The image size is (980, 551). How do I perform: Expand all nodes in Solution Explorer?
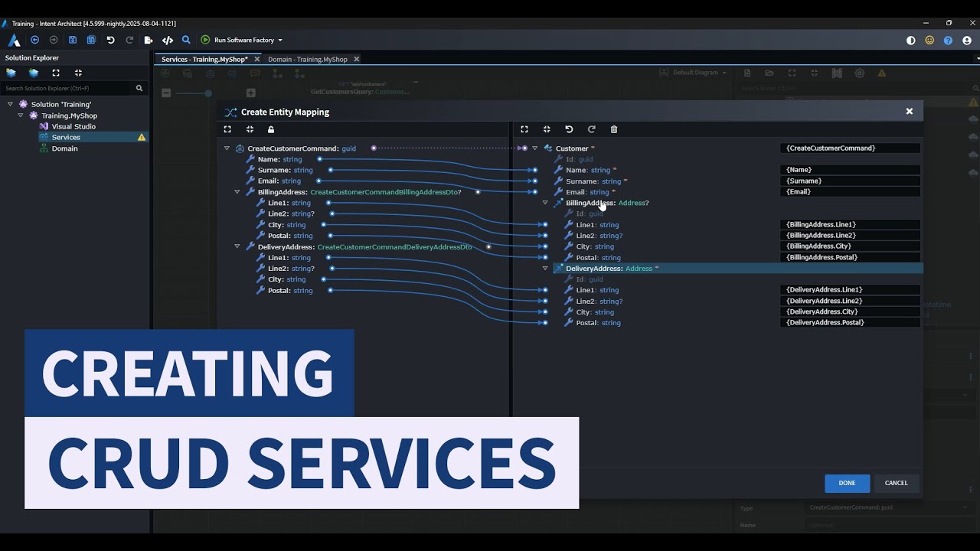[56, 73]
